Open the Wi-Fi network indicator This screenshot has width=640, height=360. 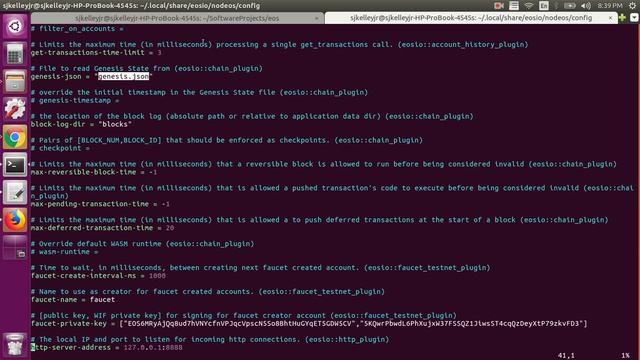529,5
